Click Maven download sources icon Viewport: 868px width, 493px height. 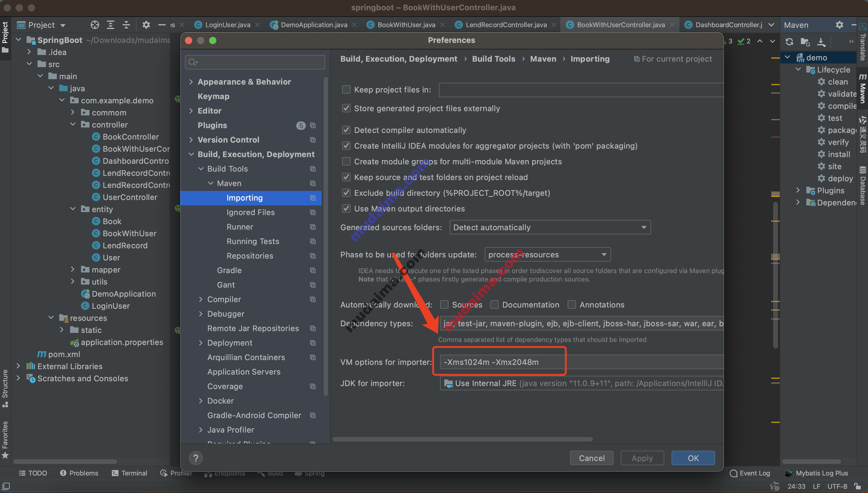821,41
